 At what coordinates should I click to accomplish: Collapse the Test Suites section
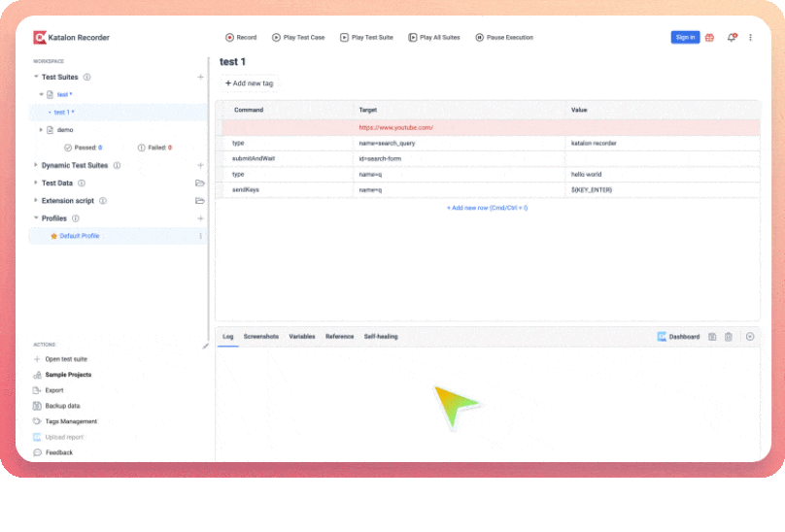(36, 77)
